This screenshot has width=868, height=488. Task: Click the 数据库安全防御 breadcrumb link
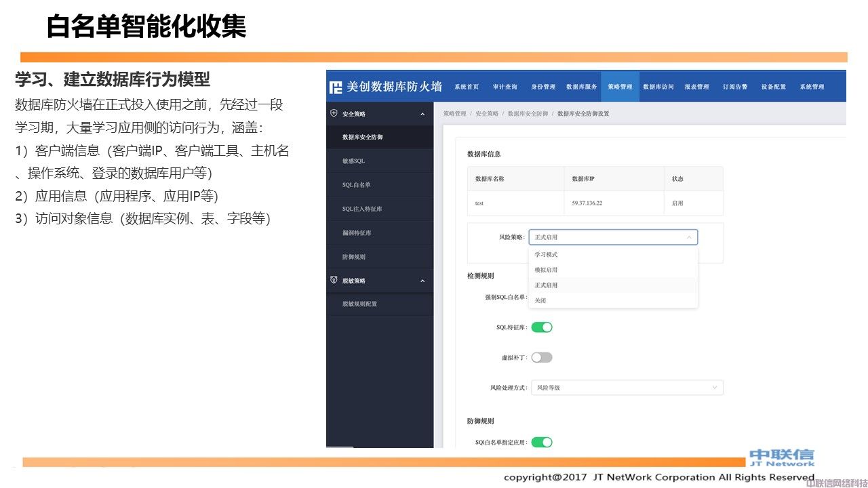tap(528, 114)
